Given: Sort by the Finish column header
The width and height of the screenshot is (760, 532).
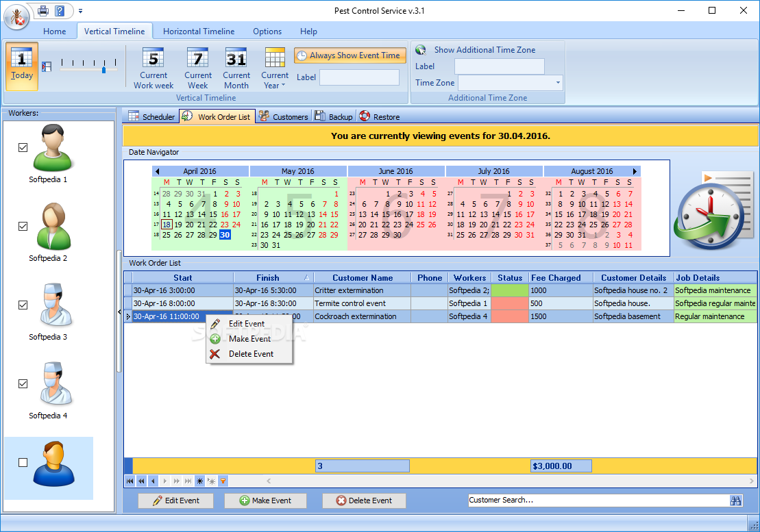Looking at the screenshot, I should [273, 278].
